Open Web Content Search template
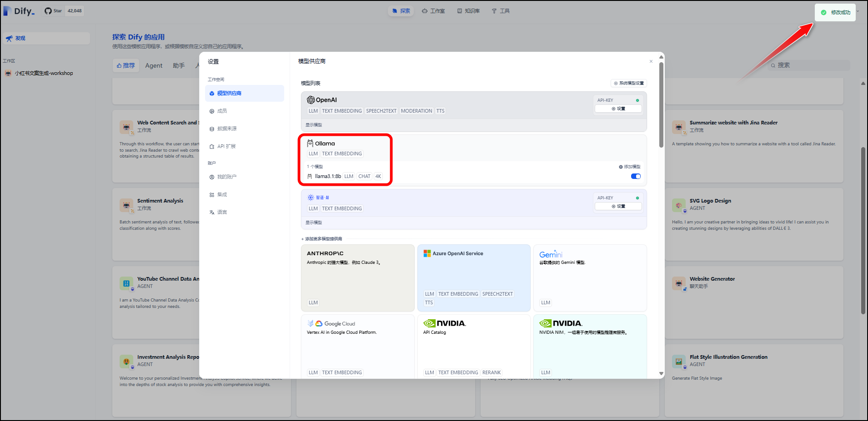Screen dimensions: 868x421 156,146
